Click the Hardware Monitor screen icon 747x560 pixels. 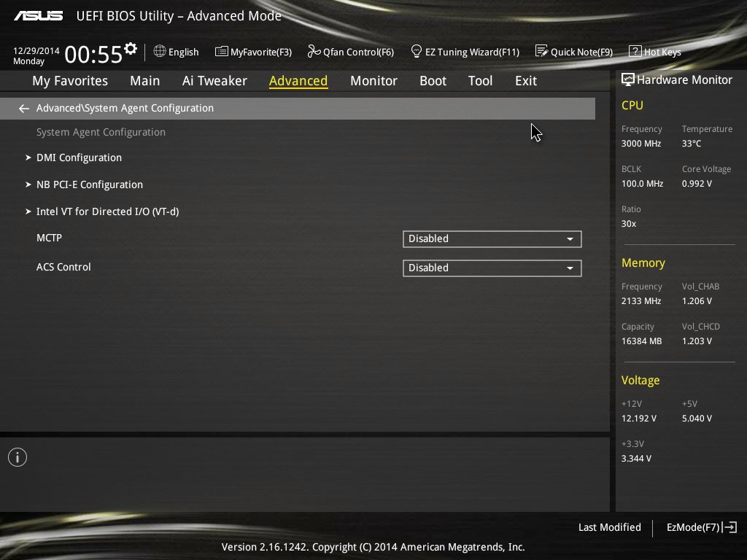coord(628,79)
